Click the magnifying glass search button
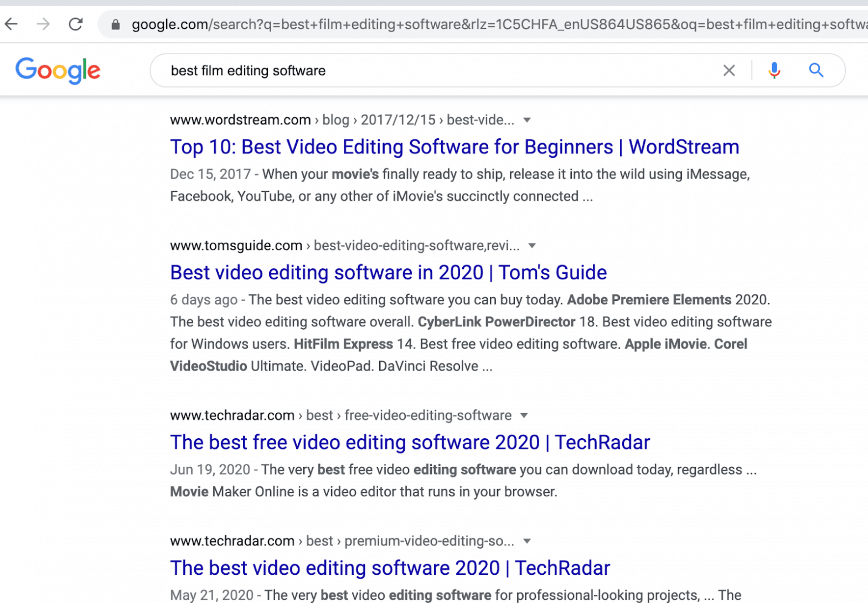Screen dimensions: 868x603 816,70
